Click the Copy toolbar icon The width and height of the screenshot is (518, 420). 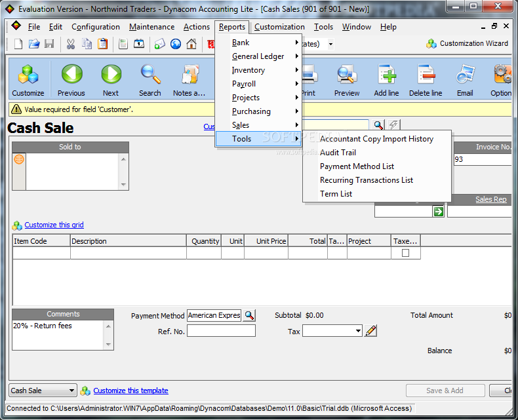point(87,44)
